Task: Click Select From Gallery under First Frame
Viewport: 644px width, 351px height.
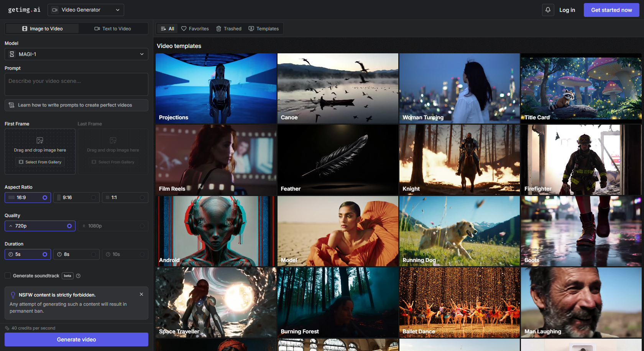Action: (40, 162)
